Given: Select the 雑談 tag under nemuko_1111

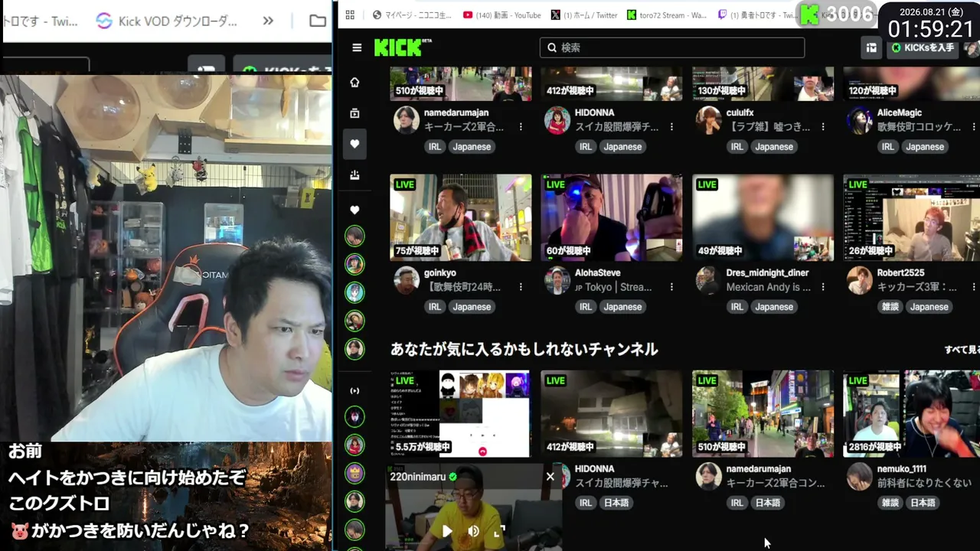Looking at the screenshot, I should point(890,503).
